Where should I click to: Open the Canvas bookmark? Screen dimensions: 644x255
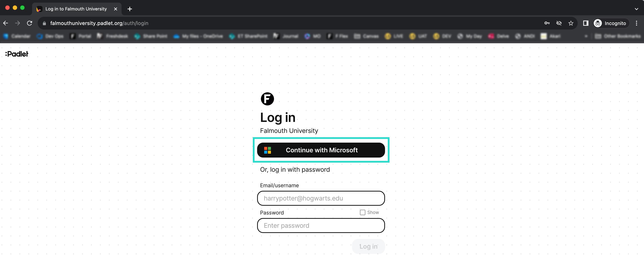[366, 36]
